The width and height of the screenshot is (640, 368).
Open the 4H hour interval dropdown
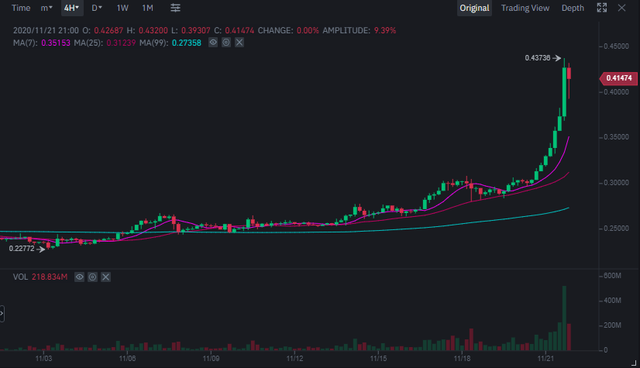[x=72, y=8]
